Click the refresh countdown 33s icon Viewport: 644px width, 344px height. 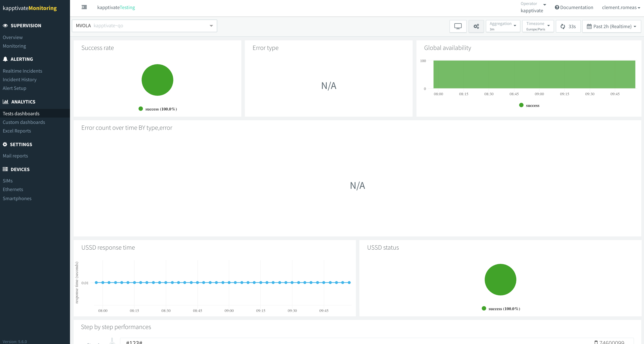[x=563, y=27]
